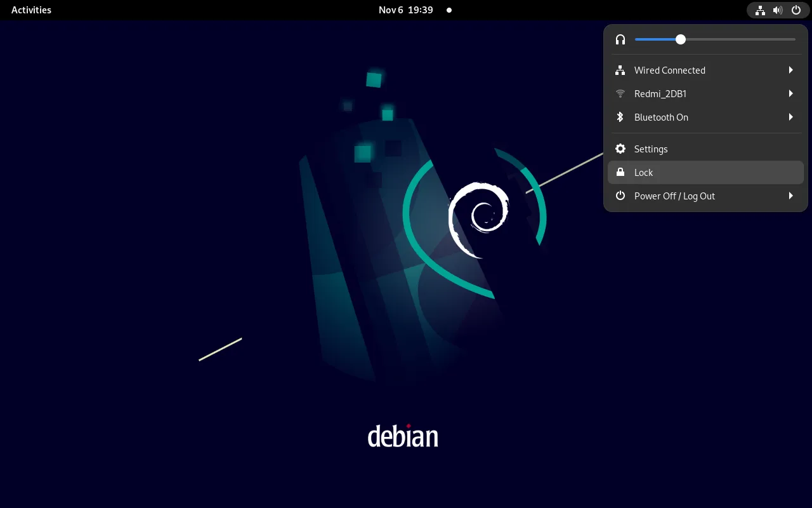Click the Bluetooth symbol icon
The width and height of the screenshot is (812, 508).
620,117
